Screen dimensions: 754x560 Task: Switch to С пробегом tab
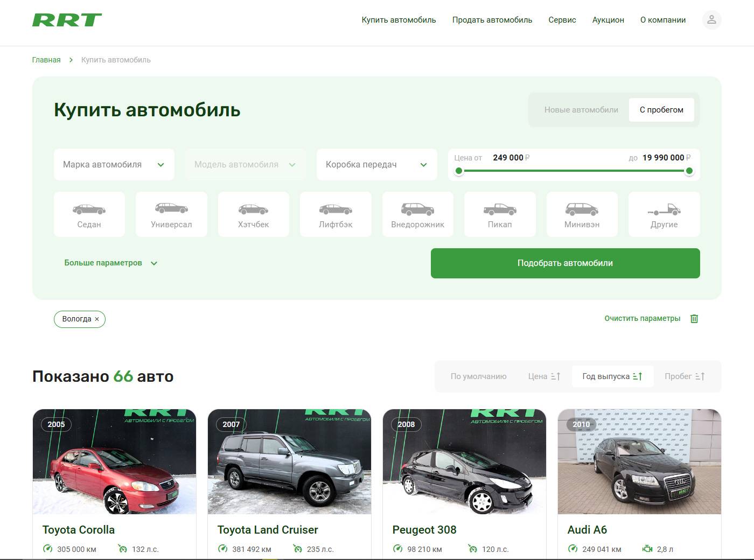661,110
